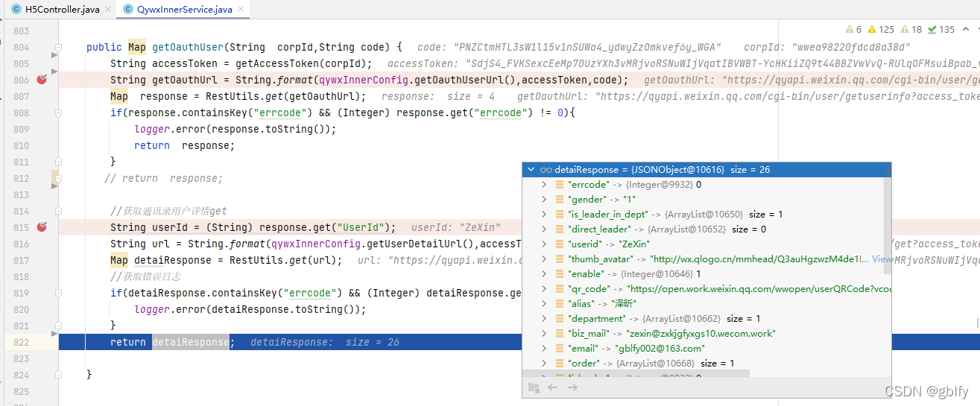The width and height of the screenshot is (980, 406).
Task: Expand the "order" entry
Action: point(545,364)
